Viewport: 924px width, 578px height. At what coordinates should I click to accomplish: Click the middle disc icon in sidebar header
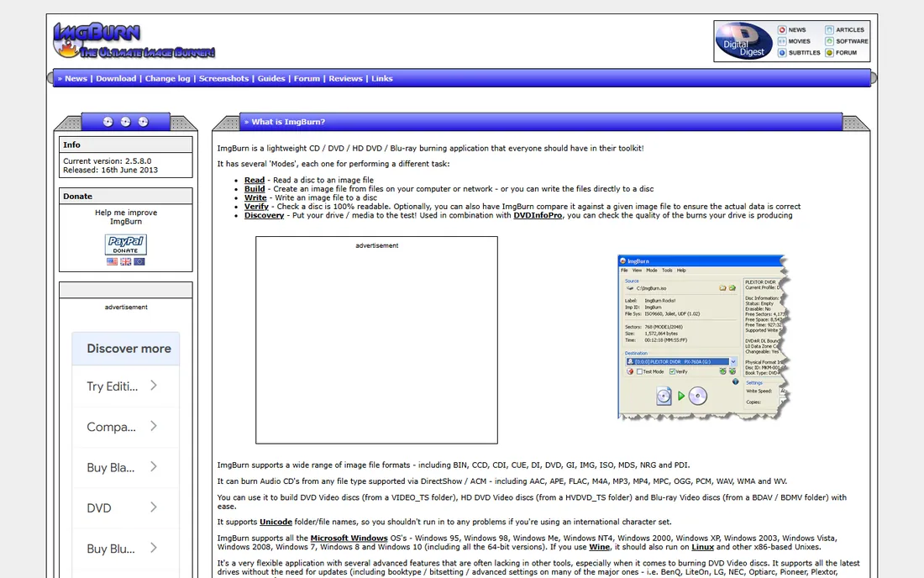pyautogui.click(x=125, y=122)
